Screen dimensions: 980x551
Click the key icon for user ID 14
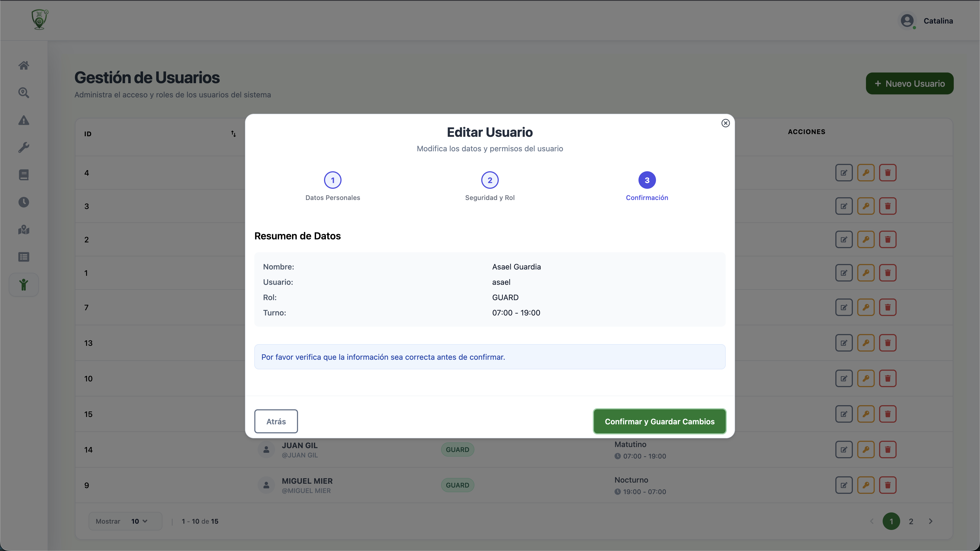(x=865, y=449)
